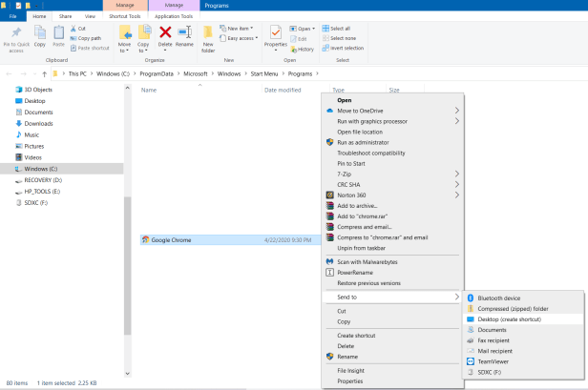Open Downloads in the navigation pane
The image size is (588, 390).
[38, 123]
